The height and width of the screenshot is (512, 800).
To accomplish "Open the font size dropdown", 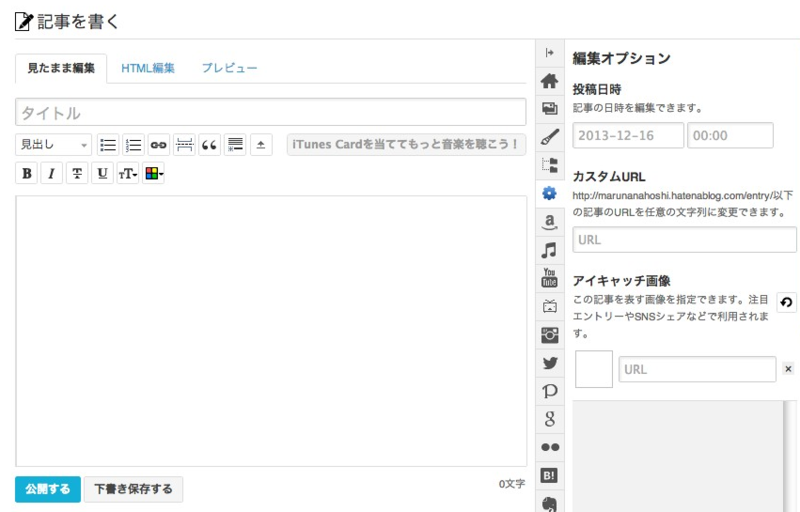I will coord(128,173).
